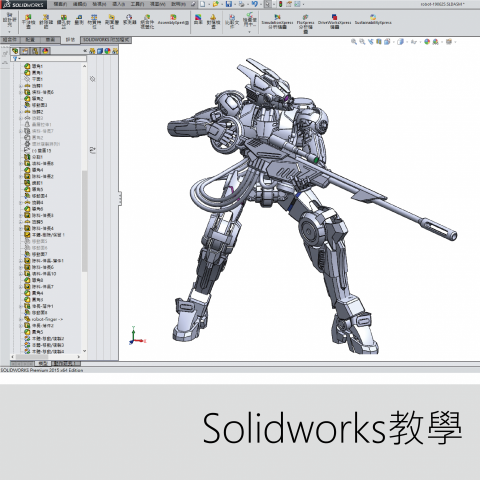Click scroll-up arrow of feature tree
The height and width of the screenshot is (480, 480).
(84, 66)
